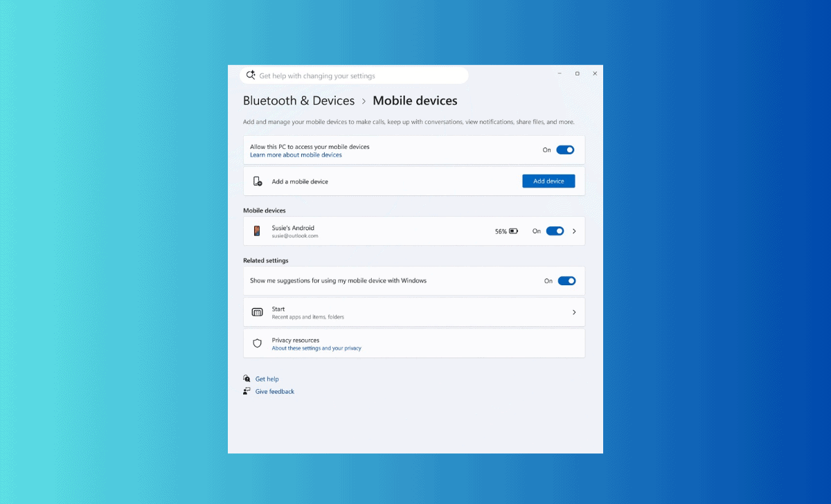Turn off mobile device suggestions toggle

[566, 281]
